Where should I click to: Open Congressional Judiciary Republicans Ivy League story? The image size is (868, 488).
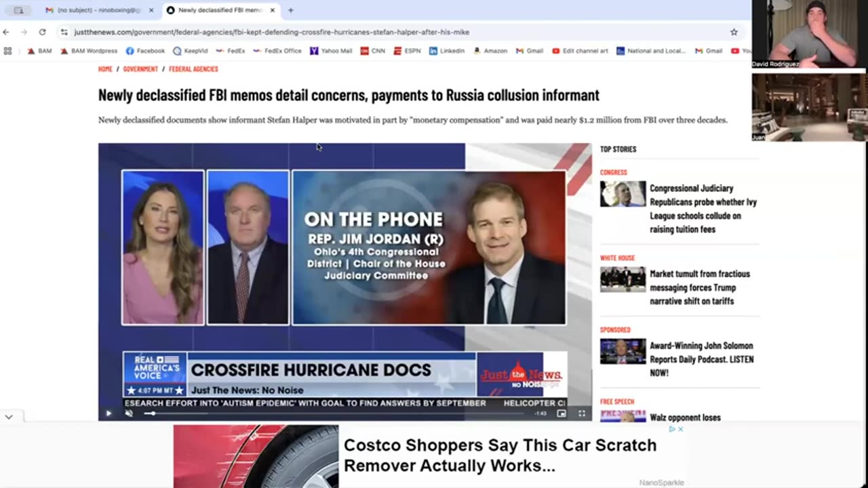[703, 209]
